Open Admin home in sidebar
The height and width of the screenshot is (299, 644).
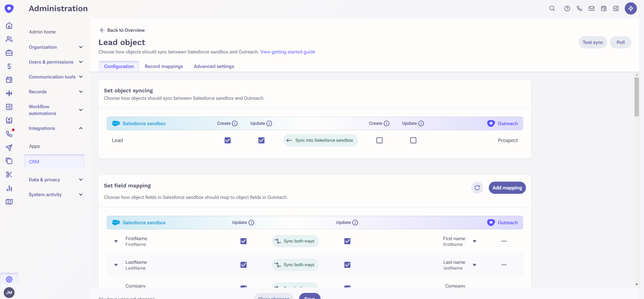pos(42,32)
